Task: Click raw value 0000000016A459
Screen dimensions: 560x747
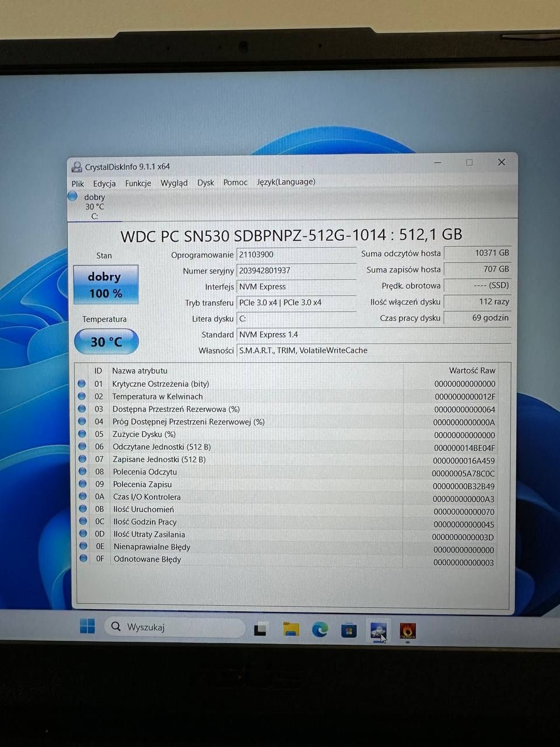Action: (x=464, y=460)
